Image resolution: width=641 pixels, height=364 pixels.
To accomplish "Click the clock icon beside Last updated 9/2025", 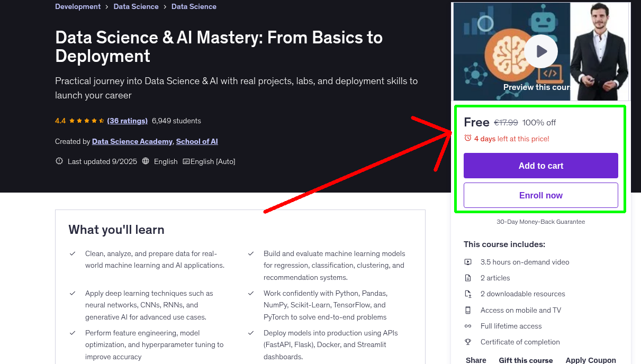I will pyautogui.click(x=59, y=161).
